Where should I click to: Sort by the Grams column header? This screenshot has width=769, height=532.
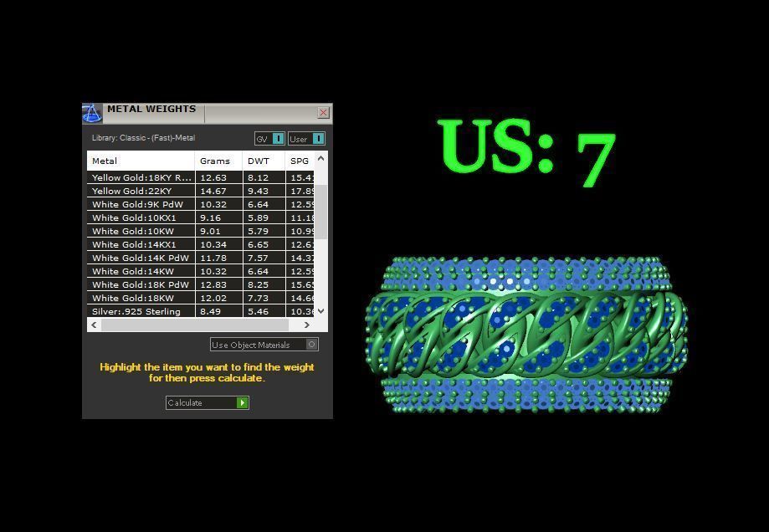(218, 161)
